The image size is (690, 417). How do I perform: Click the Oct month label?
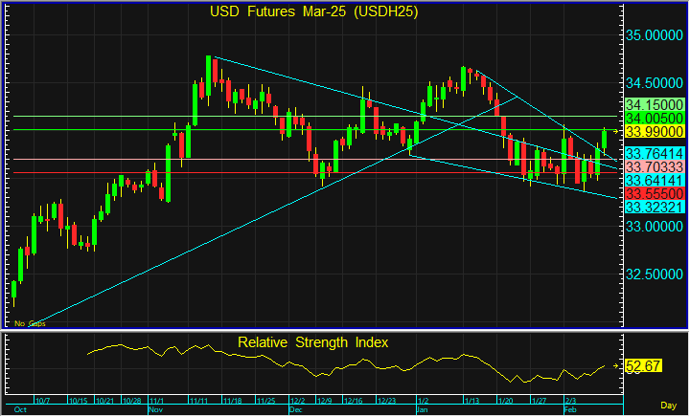pos(20,410)
